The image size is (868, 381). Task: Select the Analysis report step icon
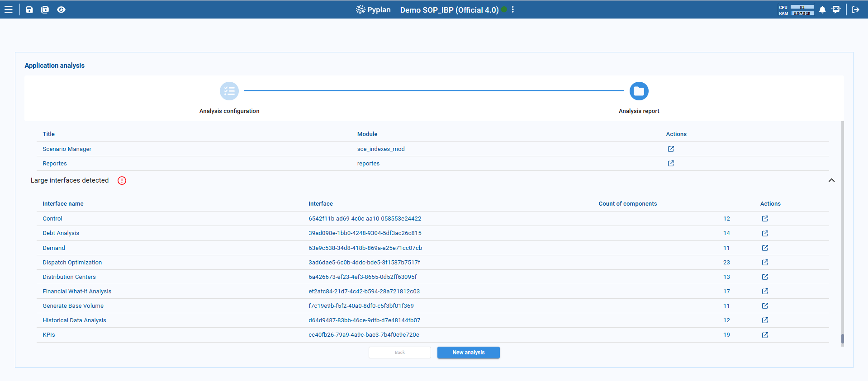(639, 91)
